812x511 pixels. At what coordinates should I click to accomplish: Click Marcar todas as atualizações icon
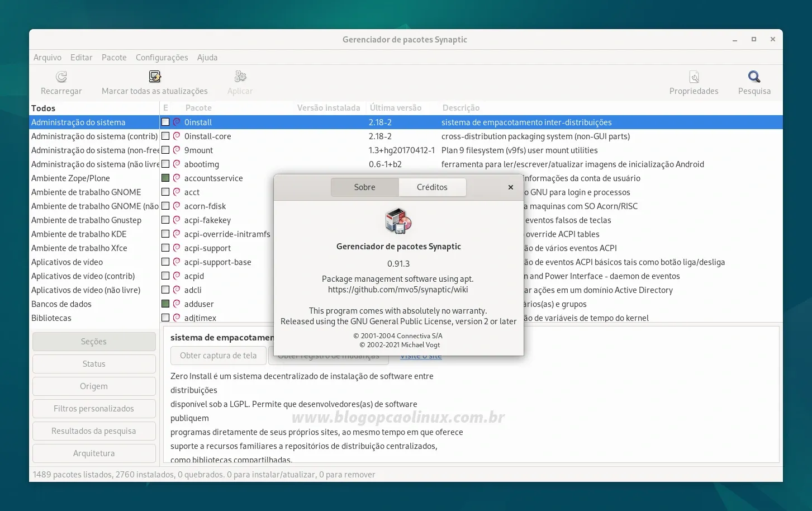tap(155, 77)
